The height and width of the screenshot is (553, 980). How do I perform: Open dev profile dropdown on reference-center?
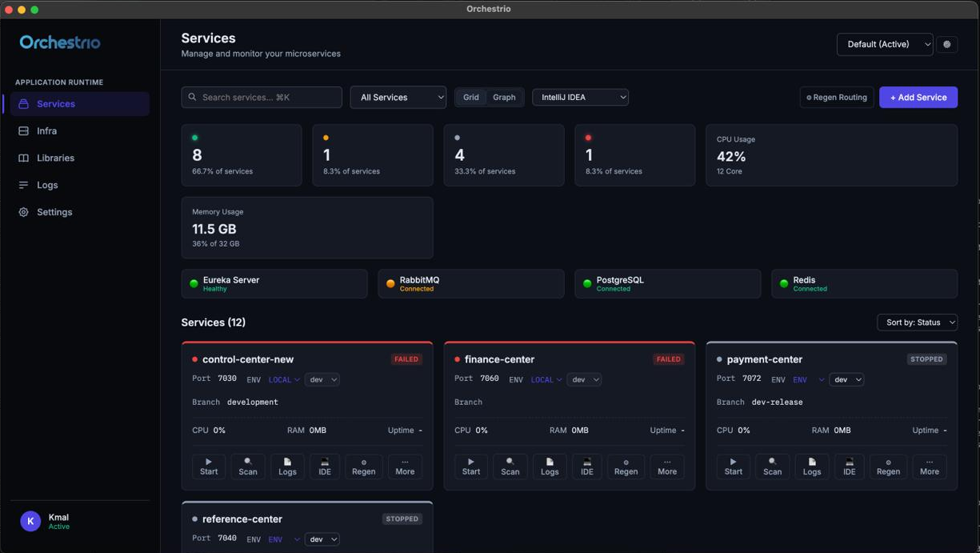click(x=322, y=539)
